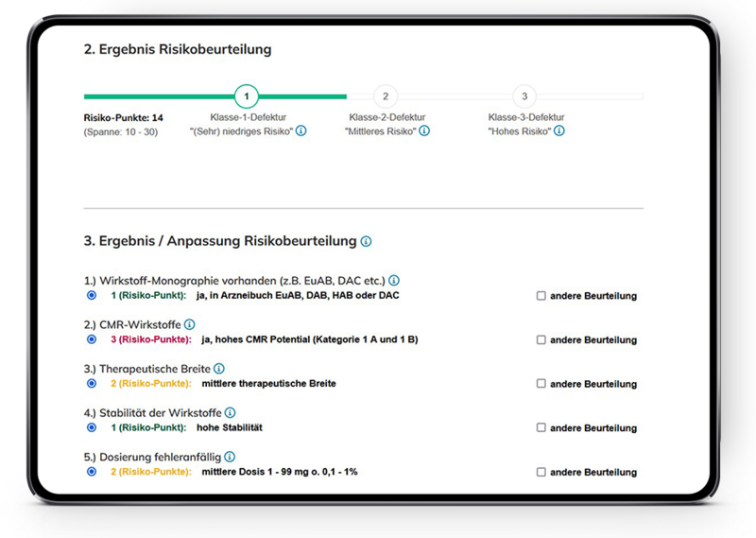The width and height of the screenshot is (756, 538).
Task: Check "andere Beurteilung" for Wirkstoff-Monographie
Action: pyautogui.click(x=541, y=296)
